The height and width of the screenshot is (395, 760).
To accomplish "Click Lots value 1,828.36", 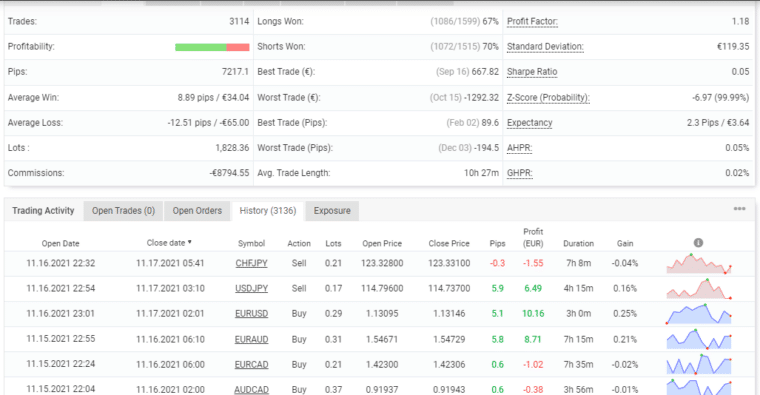I will [x=232, y=148].
